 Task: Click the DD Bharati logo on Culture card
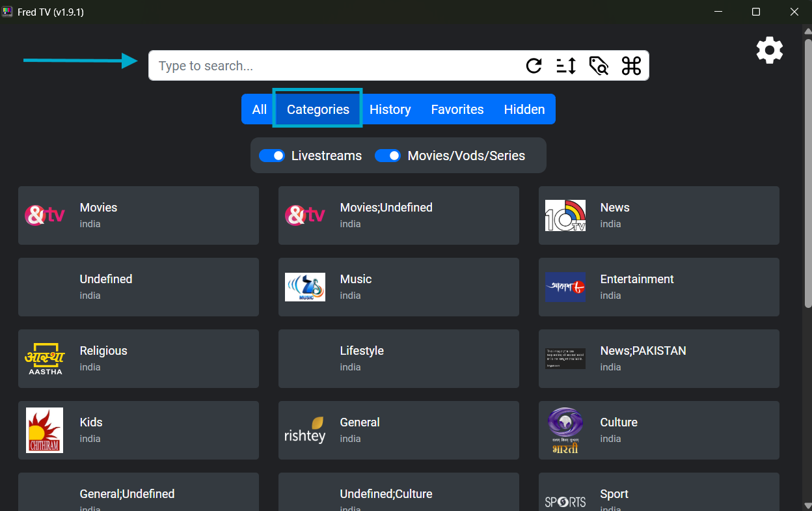(565, 430)
